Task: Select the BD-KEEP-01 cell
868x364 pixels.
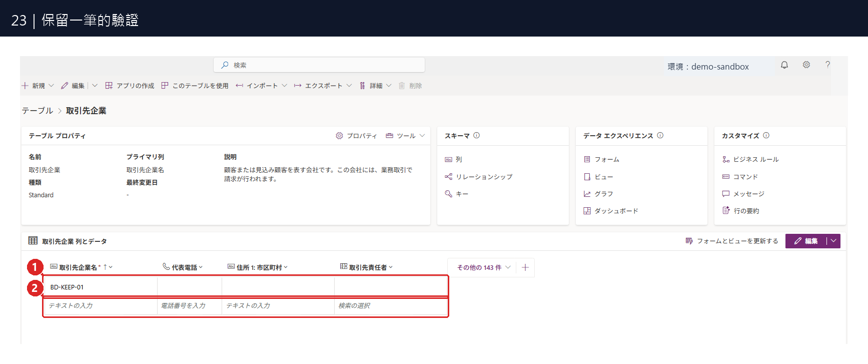Action: [x=101, y=287]
